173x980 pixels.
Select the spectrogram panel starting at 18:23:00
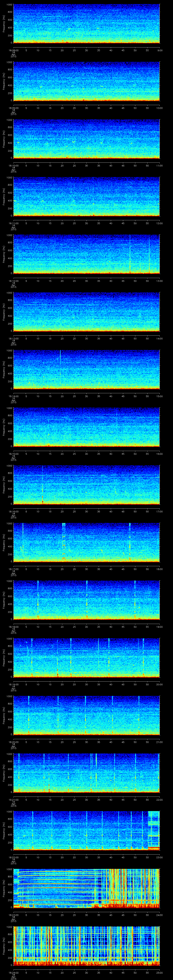(86, 888)
